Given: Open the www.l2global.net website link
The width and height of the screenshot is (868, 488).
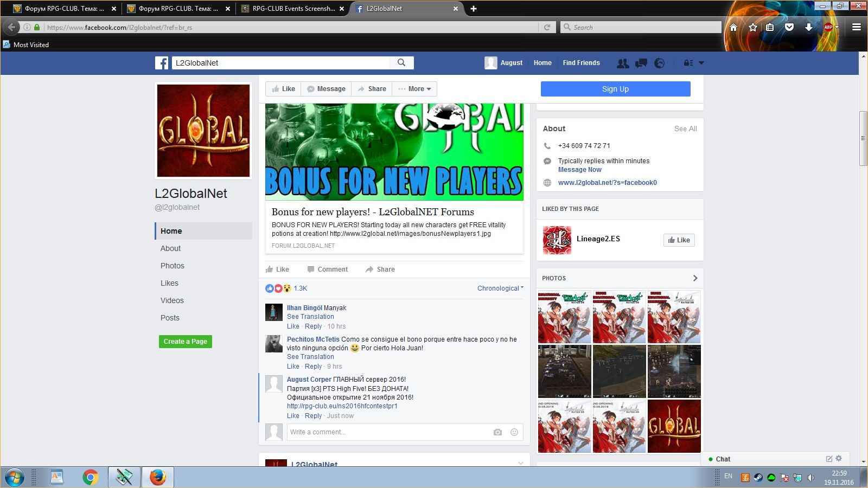Looking at the screenshot, I should tap(607, 183).
